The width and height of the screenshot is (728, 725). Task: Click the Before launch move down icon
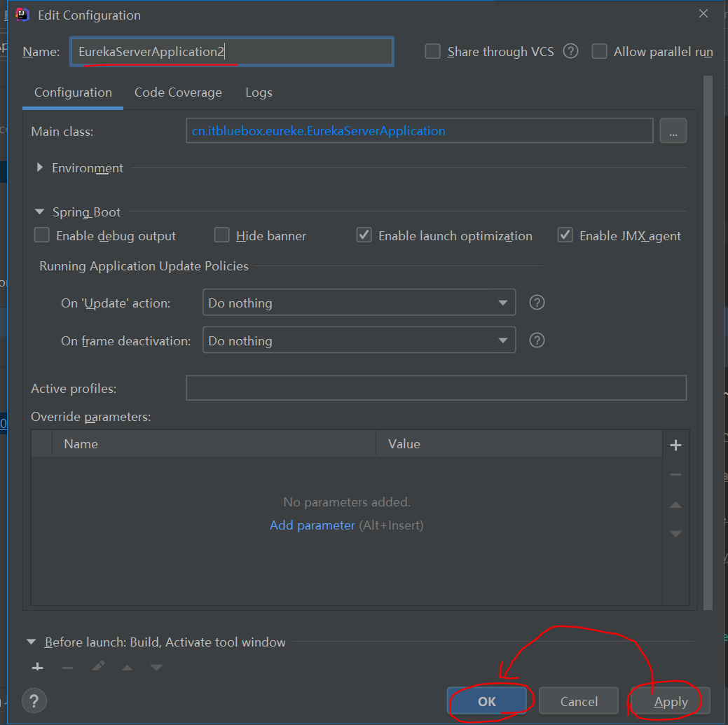click(x=156, y=668)
